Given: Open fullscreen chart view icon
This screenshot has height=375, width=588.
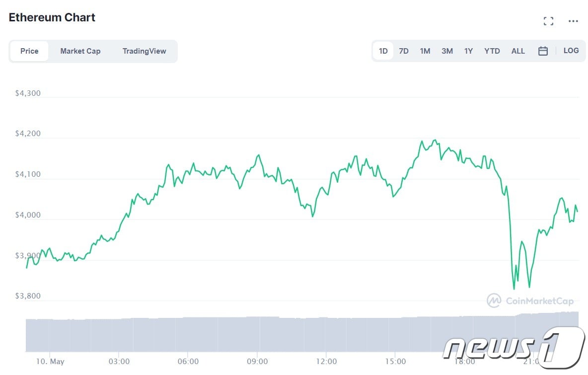Looking at the screenshot, I should [x=548, y=21].
